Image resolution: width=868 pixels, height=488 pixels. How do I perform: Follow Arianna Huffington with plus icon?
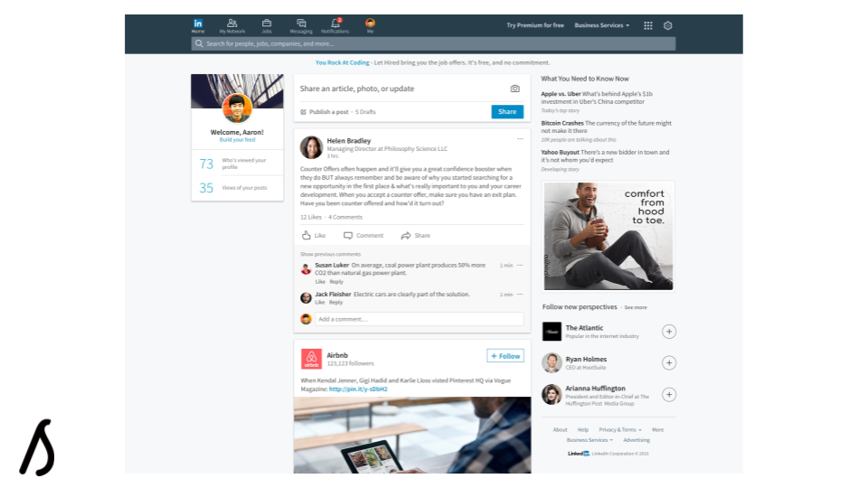point(669,395)
